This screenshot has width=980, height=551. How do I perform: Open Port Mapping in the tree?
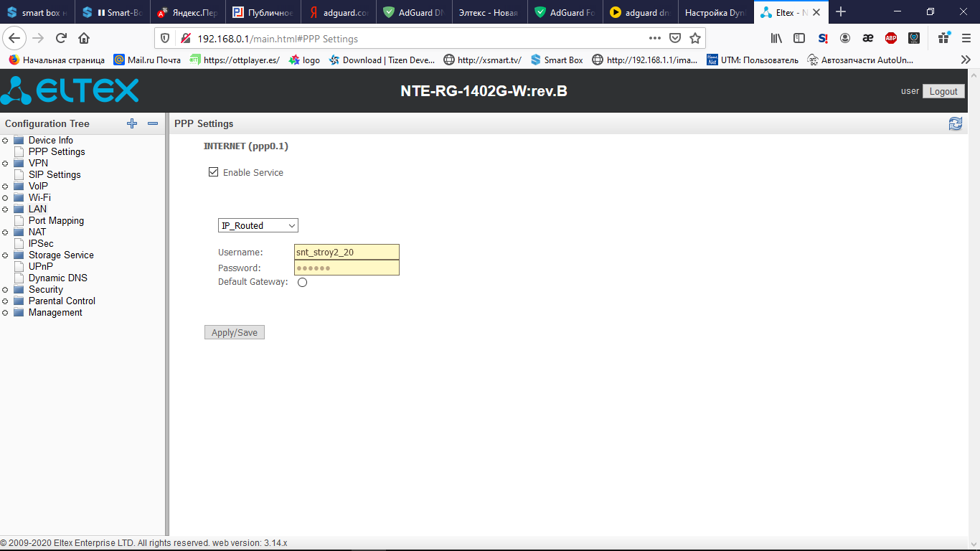tap(56, 221)
